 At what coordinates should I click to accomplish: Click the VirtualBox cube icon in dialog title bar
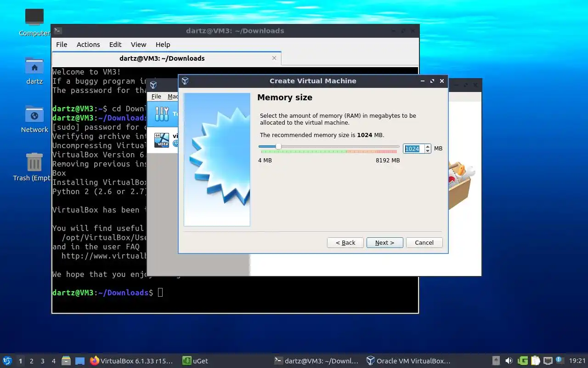pyautogui.click(x=185, y=81)
